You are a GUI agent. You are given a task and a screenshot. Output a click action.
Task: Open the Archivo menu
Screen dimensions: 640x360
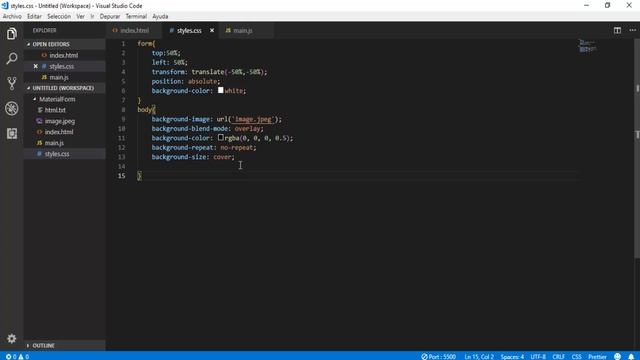tap(12, 16)
